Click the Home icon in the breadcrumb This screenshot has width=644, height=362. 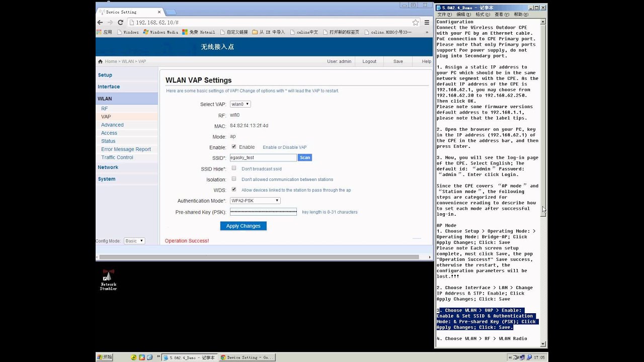click(100, 61)
